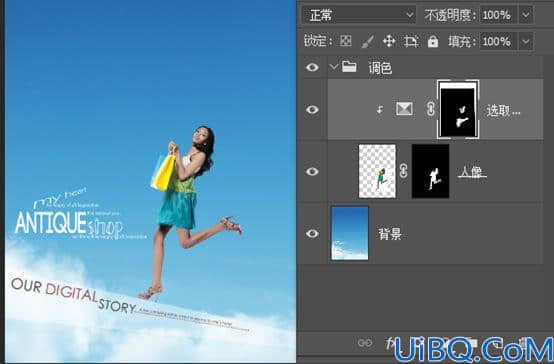Click the opacity value field showing 100%

pyautogui.click(x=496, y=15)
